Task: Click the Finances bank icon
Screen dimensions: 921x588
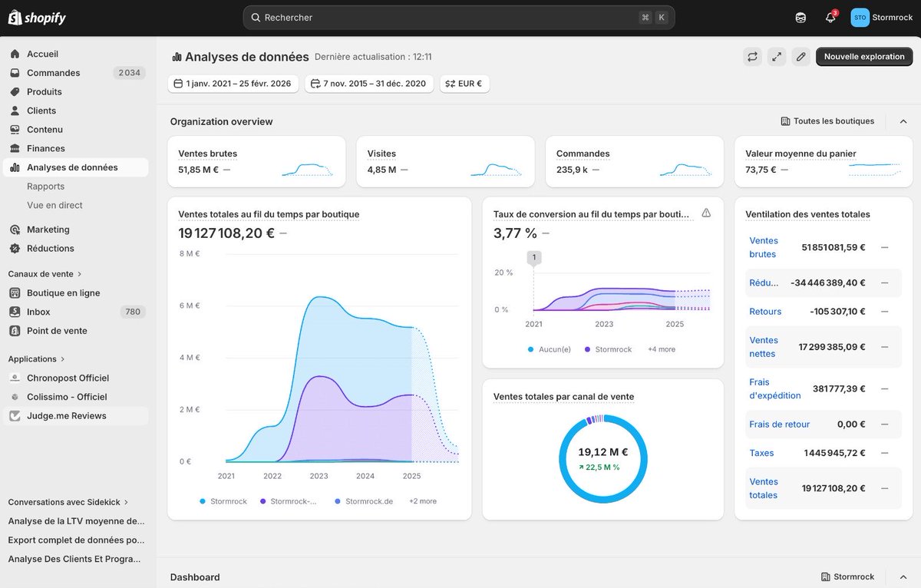Action: (x=15, y=148)
